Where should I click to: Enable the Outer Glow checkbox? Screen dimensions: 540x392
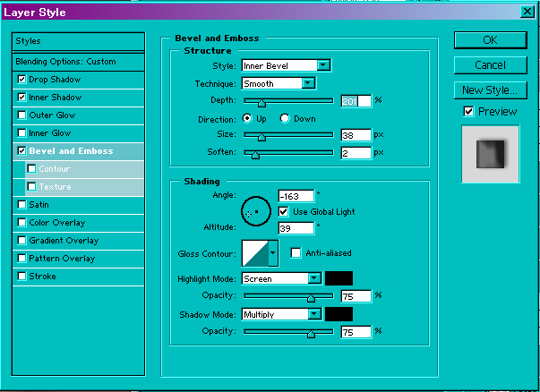(21, 115)
